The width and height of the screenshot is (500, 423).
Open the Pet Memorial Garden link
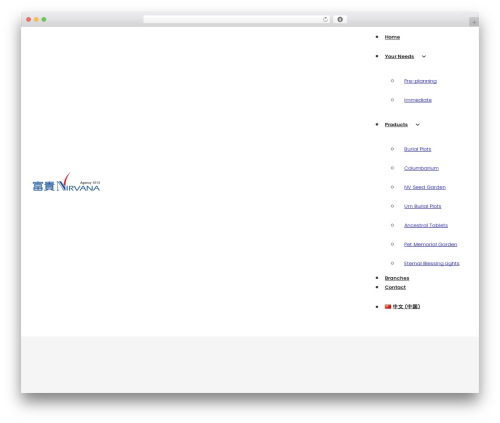coord(430,244)
